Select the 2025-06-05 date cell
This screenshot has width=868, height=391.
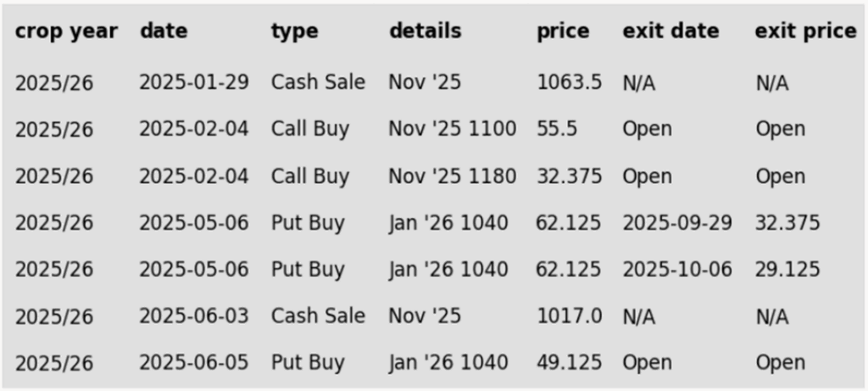pos(194,363)
